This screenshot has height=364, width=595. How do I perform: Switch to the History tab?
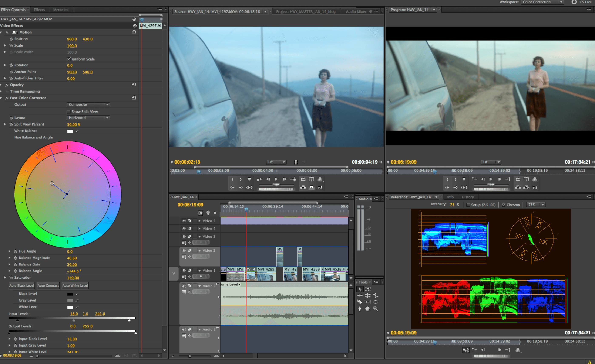(x=468, y=197)
